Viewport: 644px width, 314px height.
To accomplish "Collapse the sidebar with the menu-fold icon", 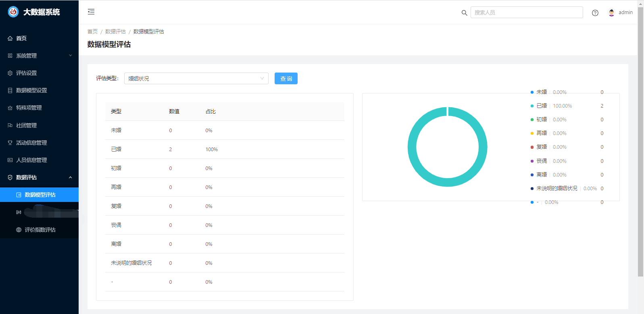I will point(91,12).
